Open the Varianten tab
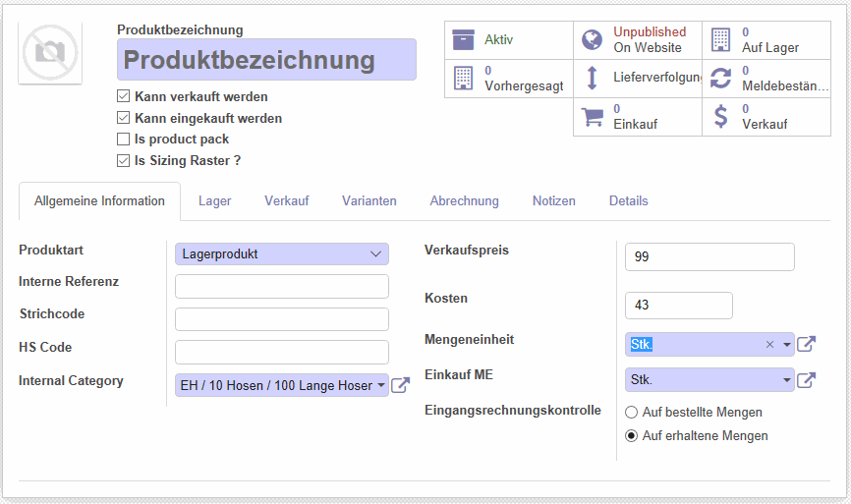The image size is (851, 504). click(369, 201)
